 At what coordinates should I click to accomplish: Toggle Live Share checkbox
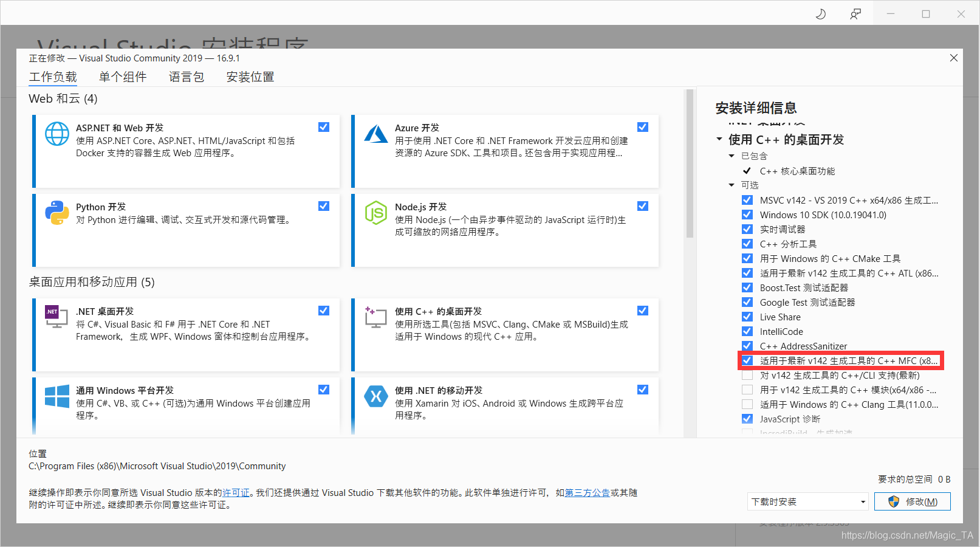(x=747, y=317)
